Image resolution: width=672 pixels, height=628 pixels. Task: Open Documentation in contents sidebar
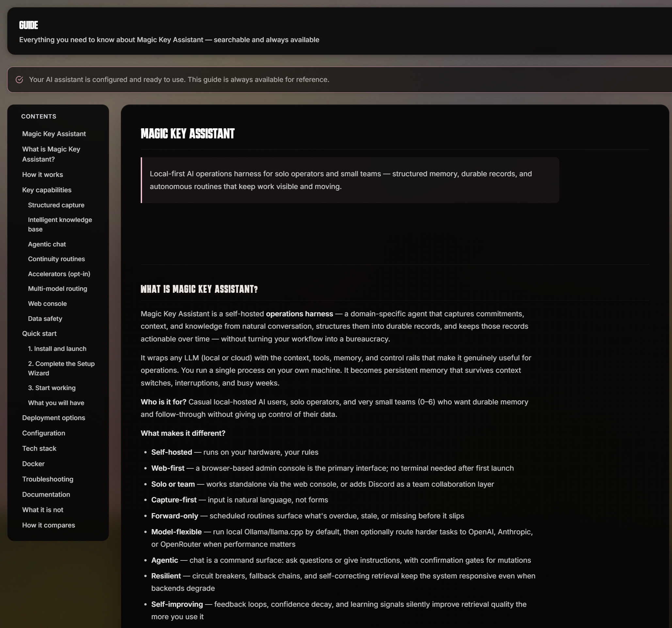tap(46, 494)
